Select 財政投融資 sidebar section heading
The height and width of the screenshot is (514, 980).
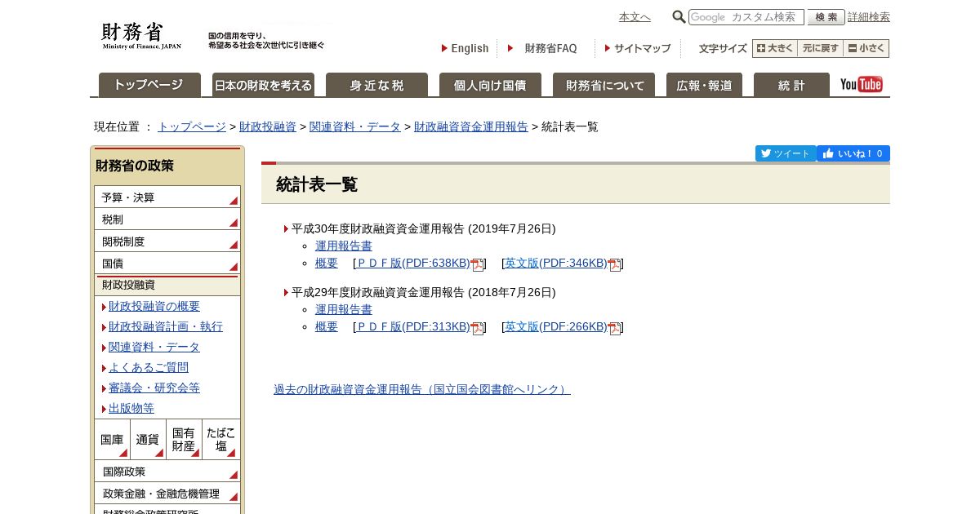(167, 286)
